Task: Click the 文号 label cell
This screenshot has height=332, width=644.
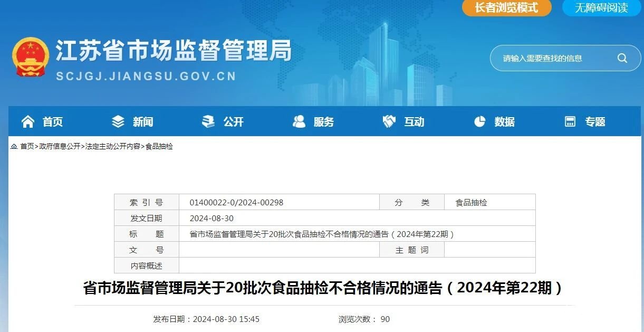Action: (147, 250)
